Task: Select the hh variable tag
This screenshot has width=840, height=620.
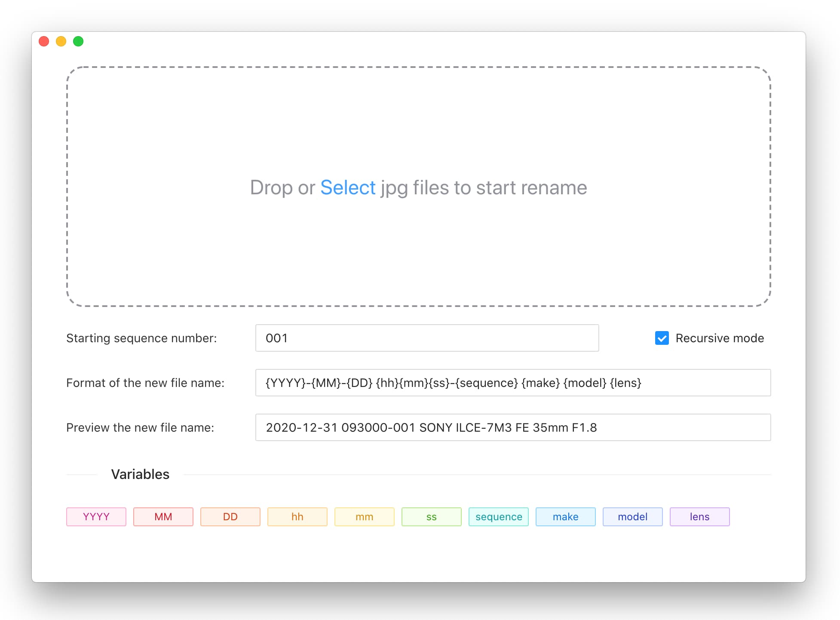Action: (x=297, y=516)
